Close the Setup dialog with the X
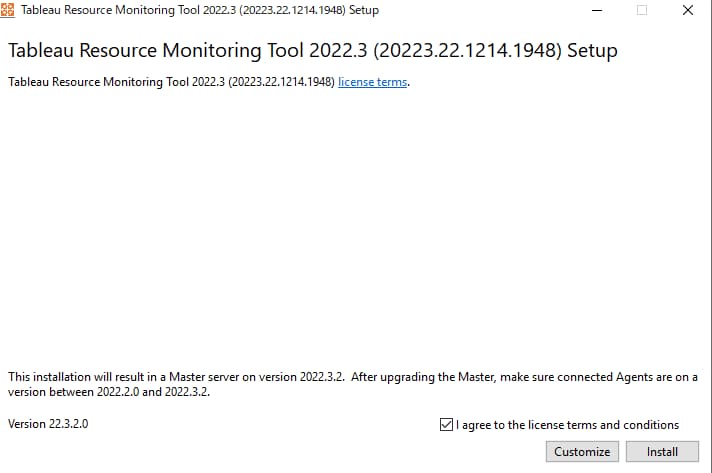 pyautogui.click(x=688, y=10)
